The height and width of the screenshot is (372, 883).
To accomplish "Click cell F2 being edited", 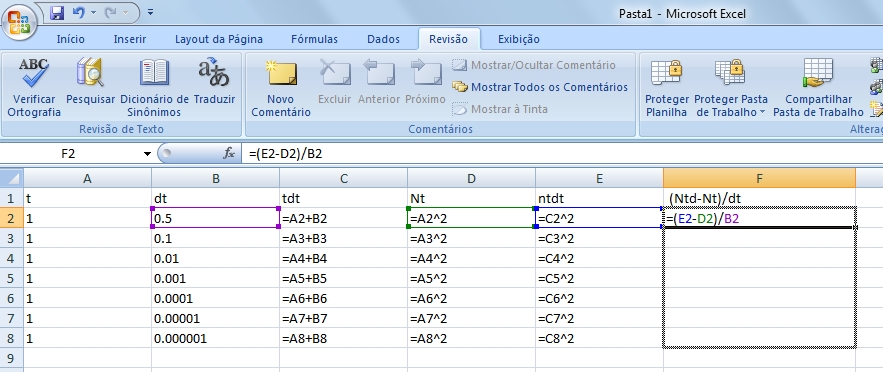I will tap(759, 218).
